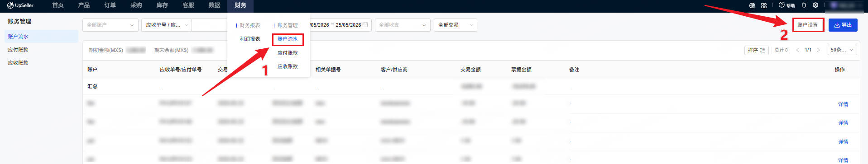
Task: Open the notification bell
Action: (804, 5)
